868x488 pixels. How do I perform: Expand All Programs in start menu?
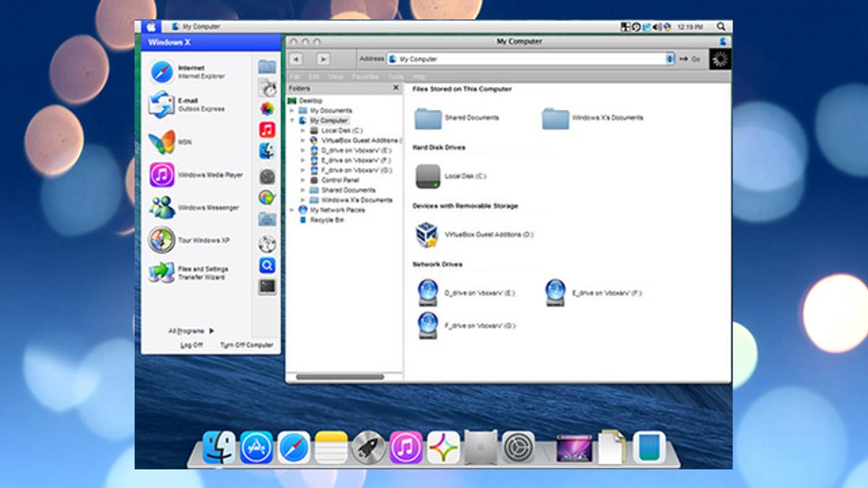pyautogui.click(x=191, y=331)
